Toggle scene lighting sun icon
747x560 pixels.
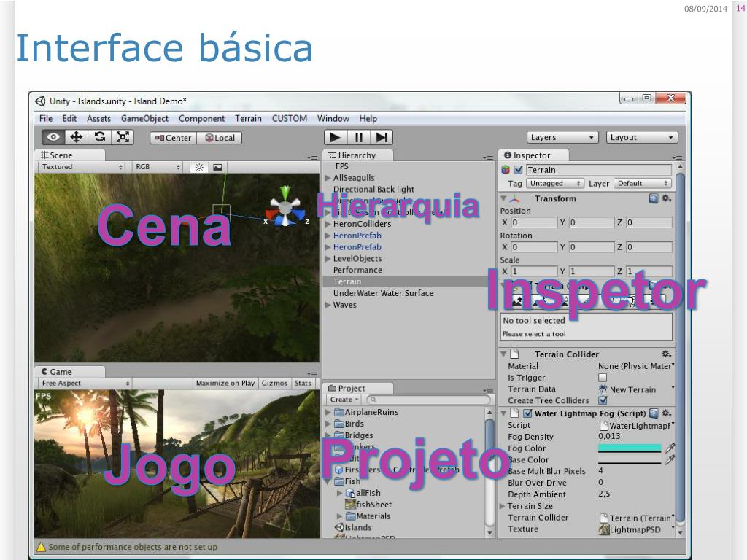[199, 167]
